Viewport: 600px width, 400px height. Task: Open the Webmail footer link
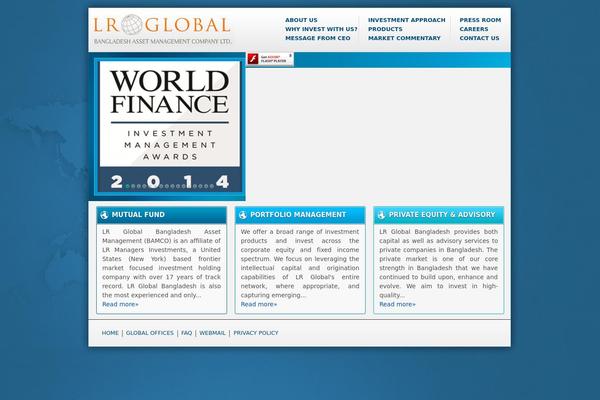point(212,333)
